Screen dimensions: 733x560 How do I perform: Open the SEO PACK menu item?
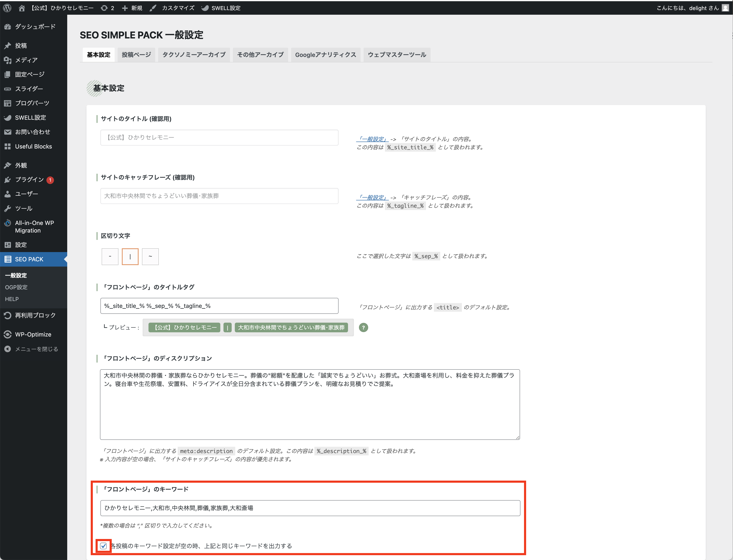[x=33, y=259]
